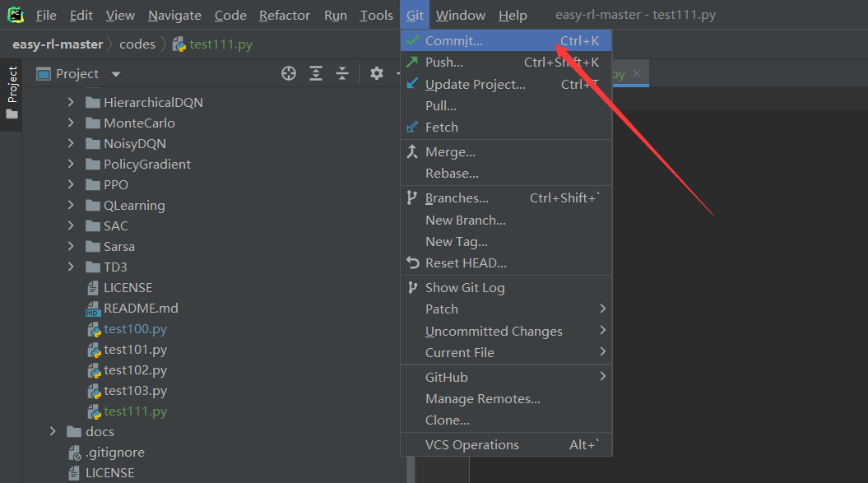Click the undo icon beside Reset HEAD
Viewport: 868px width, 483px height.
pos(413,262)
